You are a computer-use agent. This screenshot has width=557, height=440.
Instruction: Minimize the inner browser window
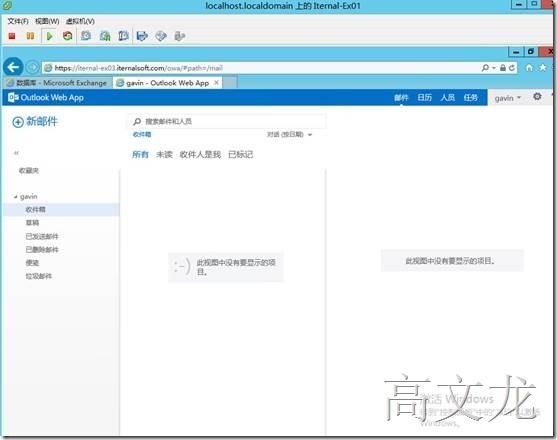[516, 52]
